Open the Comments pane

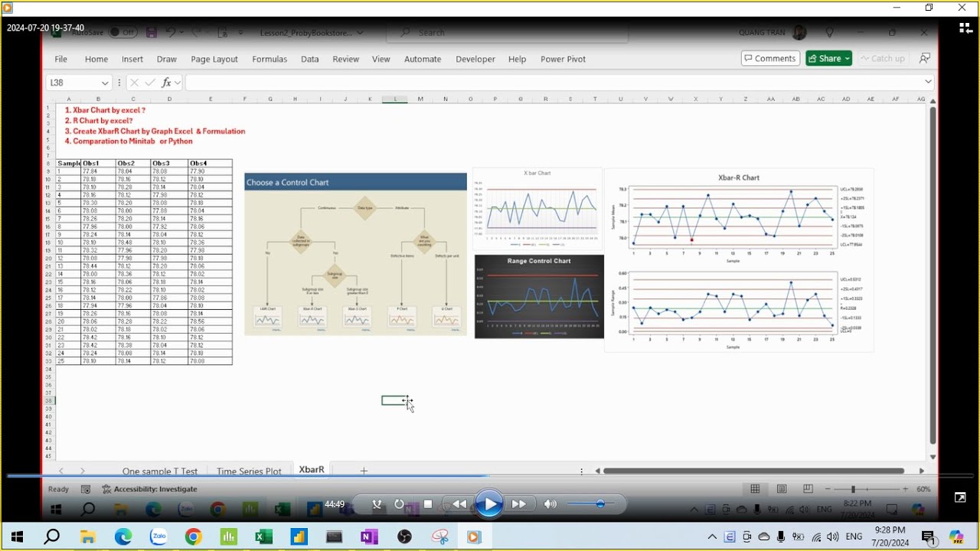pos(770,58)
